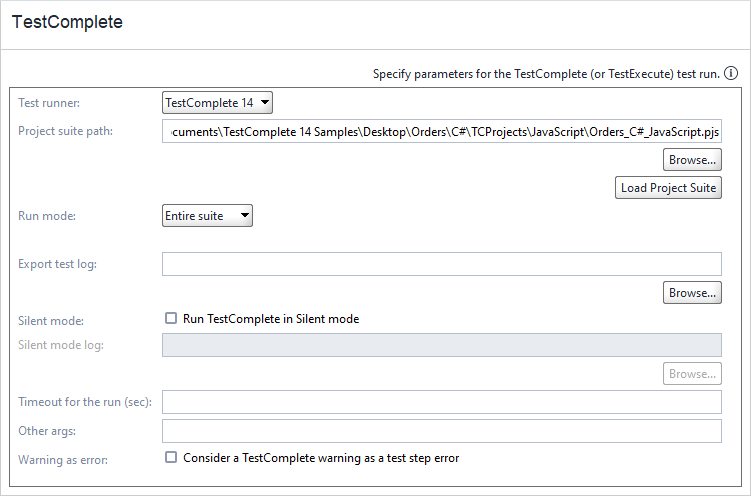Viewport: 751px width, 496px height.
Task: Click the 'Export test log:' label
Action: pyautogui.click(x=57, y=264)
